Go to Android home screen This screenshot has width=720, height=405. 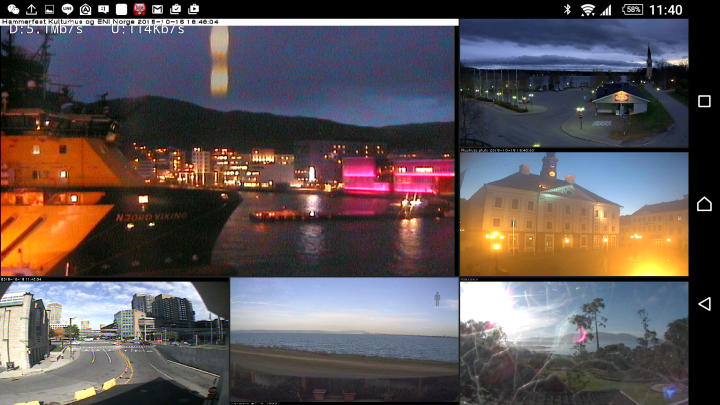coord(704,203)
